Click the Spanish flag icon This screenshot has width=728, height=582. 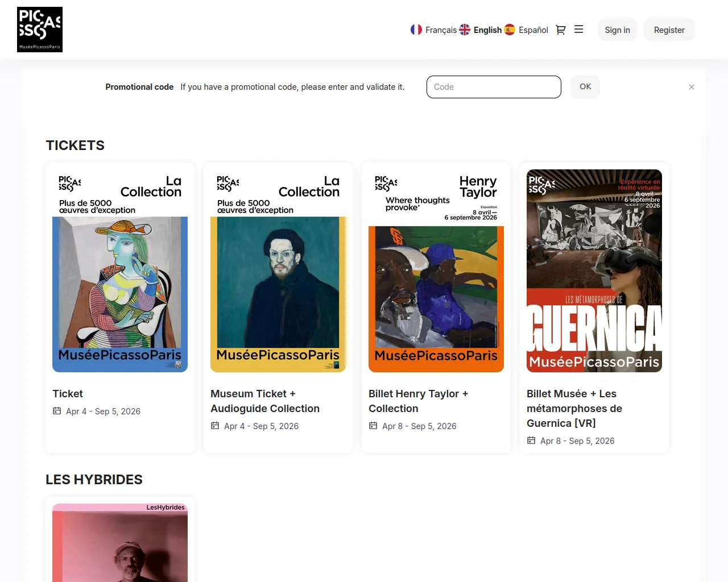(510, 30)
